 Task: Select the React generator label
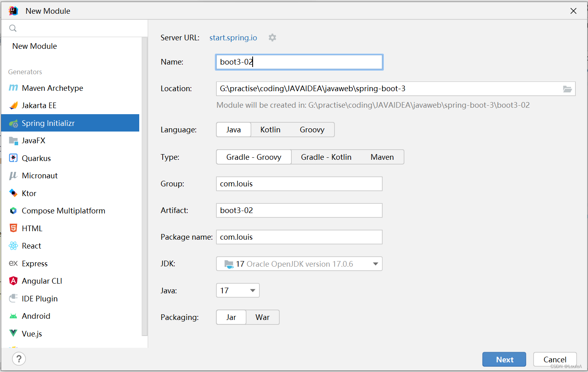31,246
